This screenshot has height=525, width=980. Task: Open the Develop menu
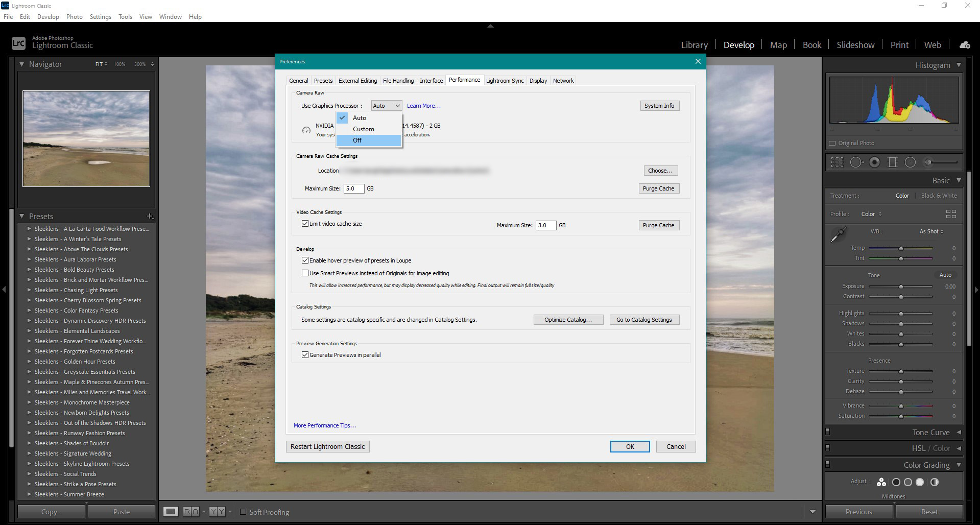pos(48,17)
